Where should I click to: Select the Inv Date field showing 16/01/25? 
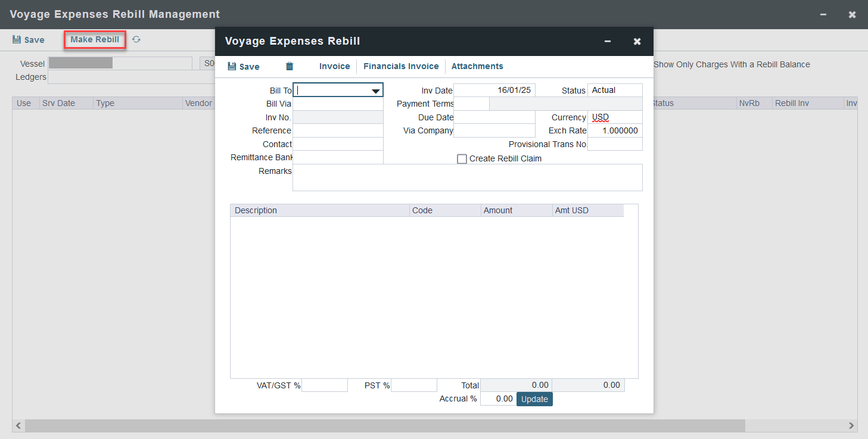[494, 90]
